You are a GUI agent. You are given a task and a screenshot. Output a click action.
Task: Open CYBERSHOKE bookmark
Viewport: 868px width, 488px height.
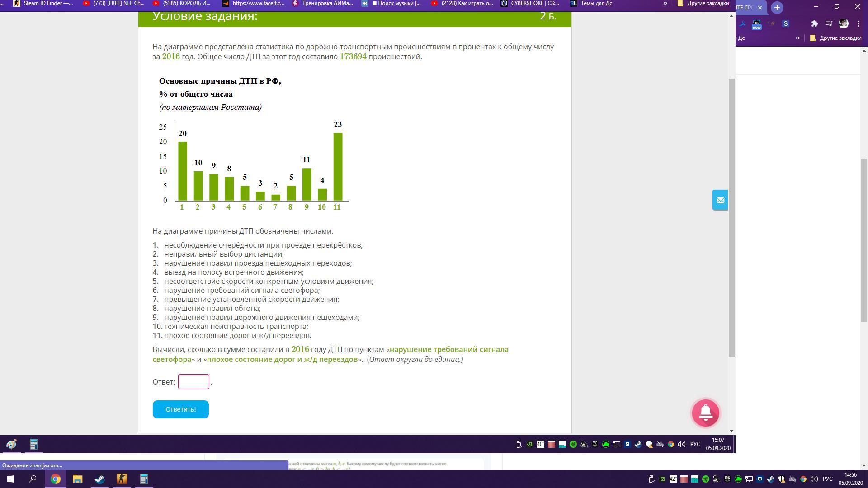coord(530,3)
